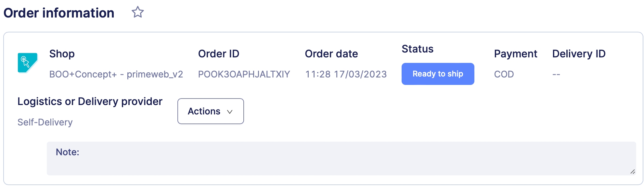The image size is (644, 188).
Task: Click the Ready to ship status button
Action: click(437, 74)
